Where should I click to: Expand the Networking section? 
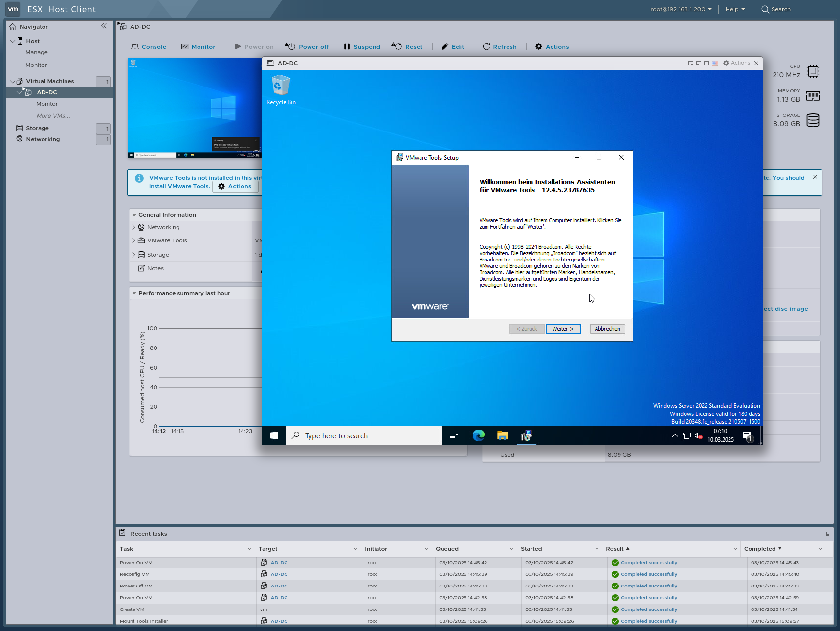133,227
